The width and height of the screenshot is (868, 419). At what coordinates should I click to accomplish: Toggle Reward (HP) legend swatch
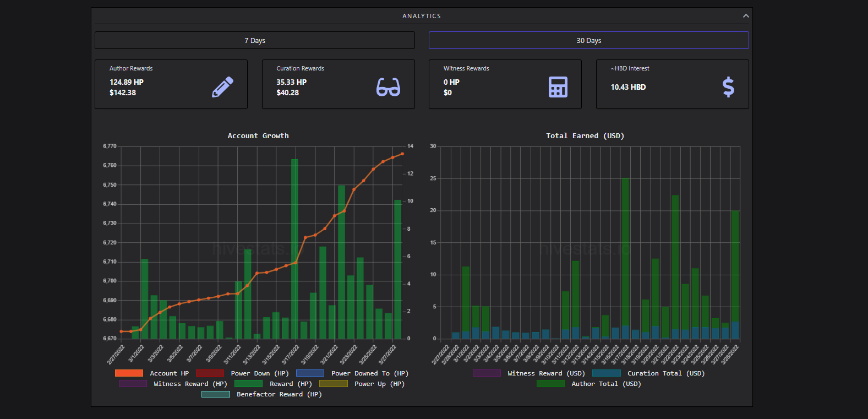pyautogui.click(x=248, y=384)
